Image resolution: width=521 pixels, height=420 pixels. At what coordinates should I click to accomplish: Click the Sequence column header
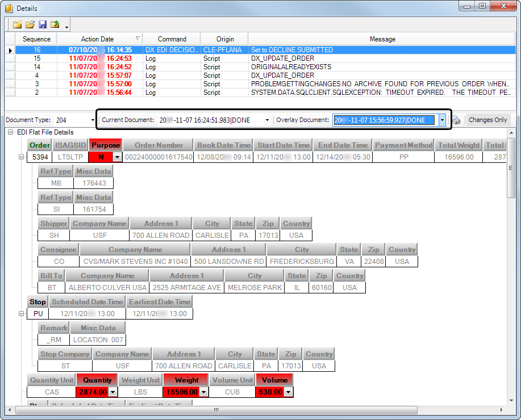(36, 39)
